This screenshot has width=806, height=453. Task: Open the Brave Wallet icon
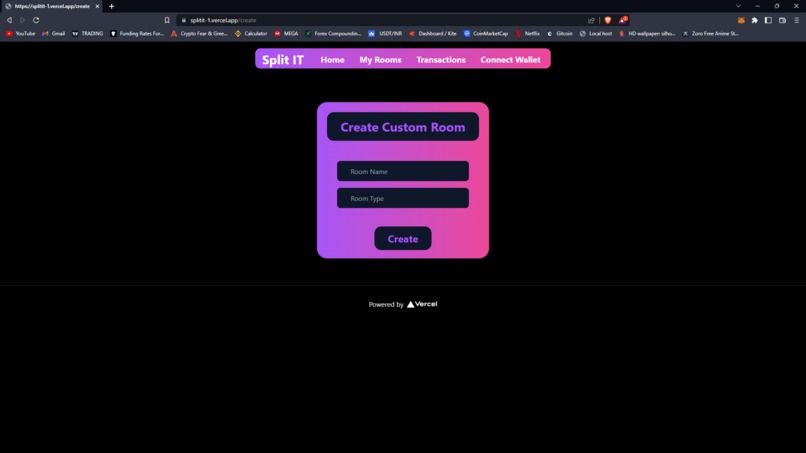[x=782, y=20]
